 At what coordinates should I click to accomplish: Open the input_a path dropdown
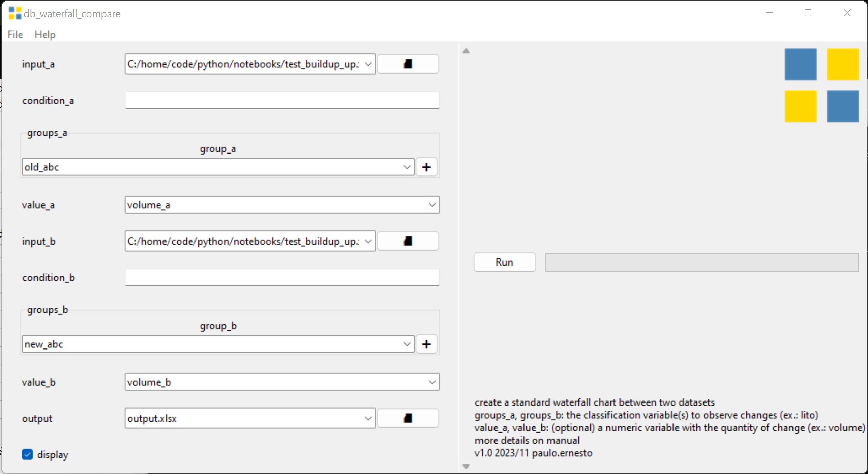[368, 64]
